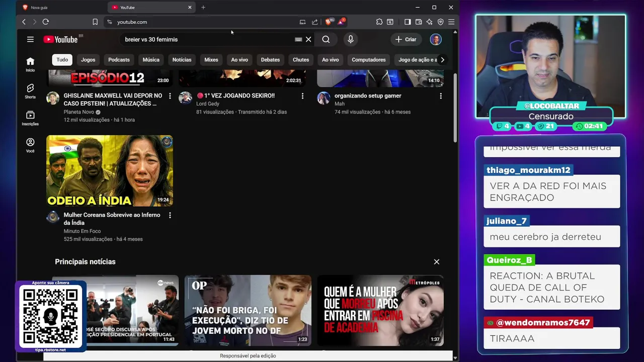Select the Computadores filter chip
The image size is (644, 362).
(369, 59)
